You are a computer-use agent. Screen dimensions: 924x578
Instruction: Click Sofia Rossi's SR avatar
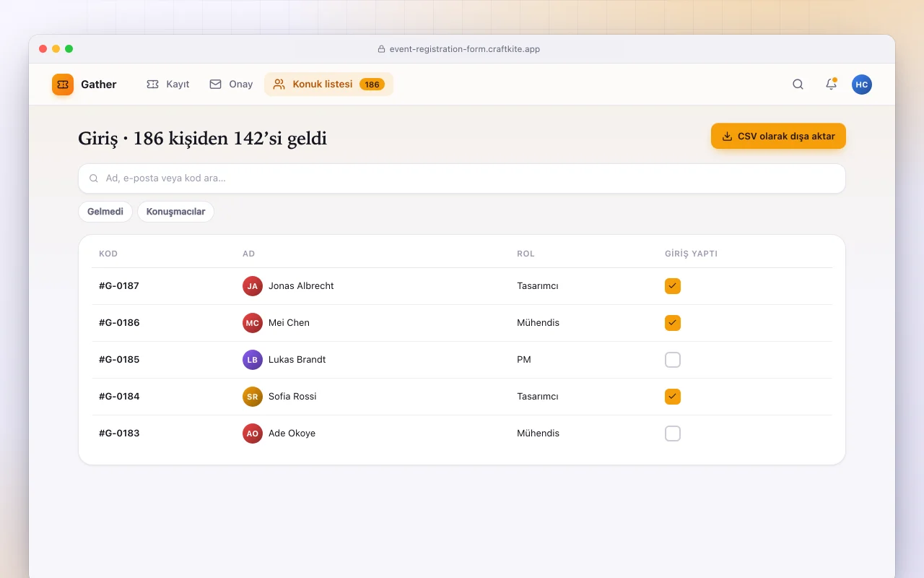253,397
